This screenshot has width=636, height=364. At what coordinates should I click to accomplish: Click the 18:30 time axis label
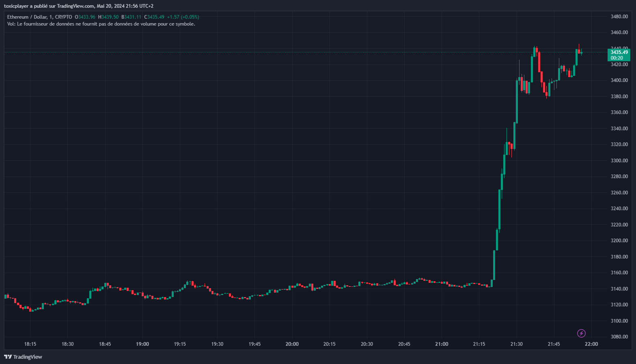pyautogui.click(x=67, y=344)
